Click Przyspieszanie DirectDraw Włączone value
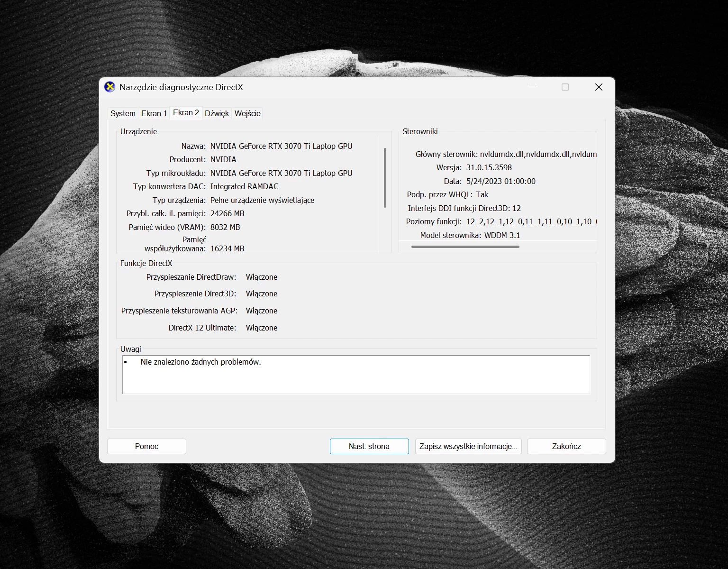The image size is (728, 569). click(262, 277)
